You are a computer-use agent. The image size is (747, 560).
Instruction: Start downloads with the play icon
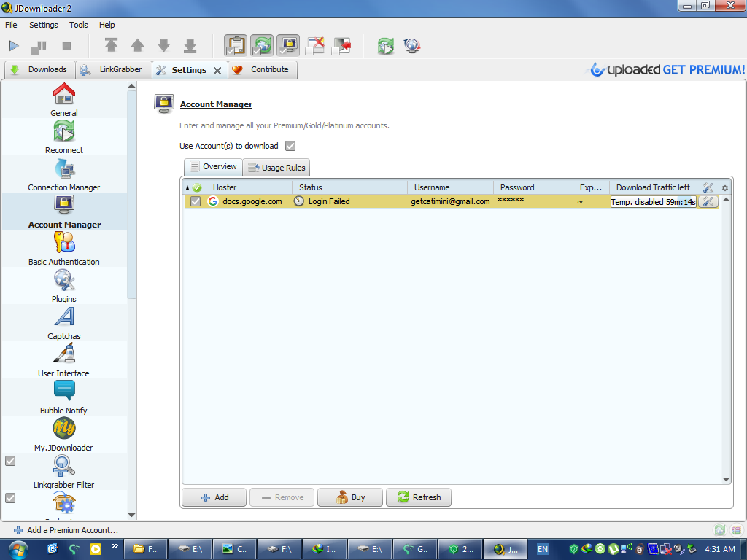point(14,46)
